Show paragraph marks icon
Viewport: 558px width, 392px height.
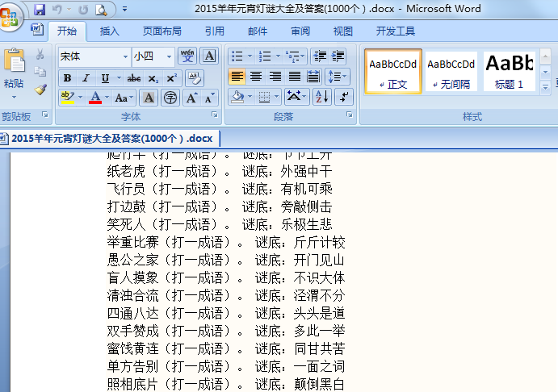coord(344,97)
